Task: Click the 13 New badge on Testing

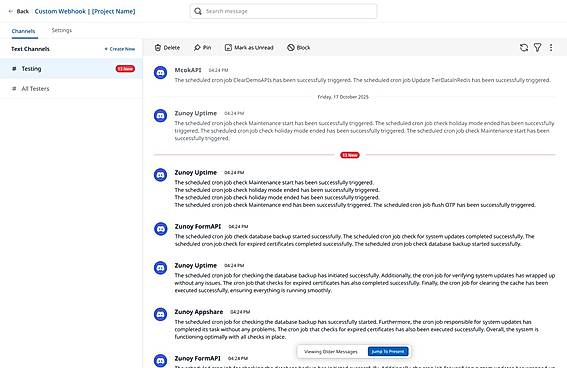Action: click(125, 69)
